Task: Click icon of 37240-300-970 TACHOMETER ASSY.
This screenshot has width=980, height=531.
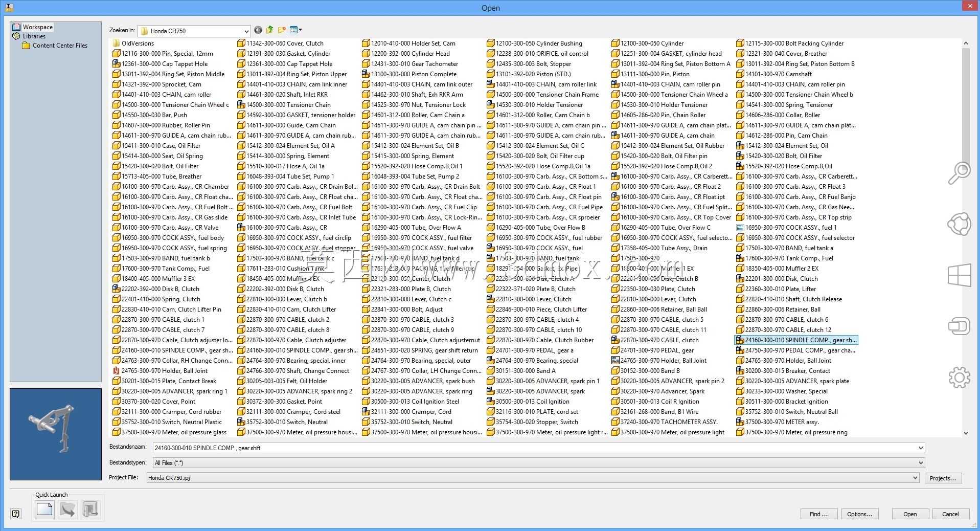Action: (x=615, y=422)
